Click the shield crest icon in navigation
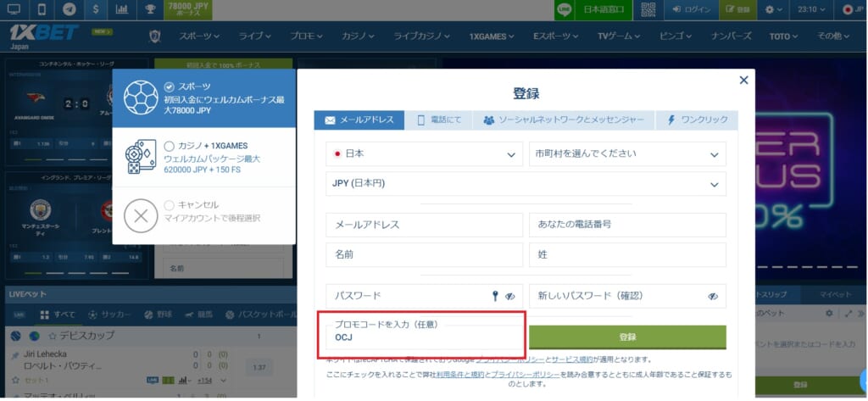The image size is (868, 401). click(156, 36)
